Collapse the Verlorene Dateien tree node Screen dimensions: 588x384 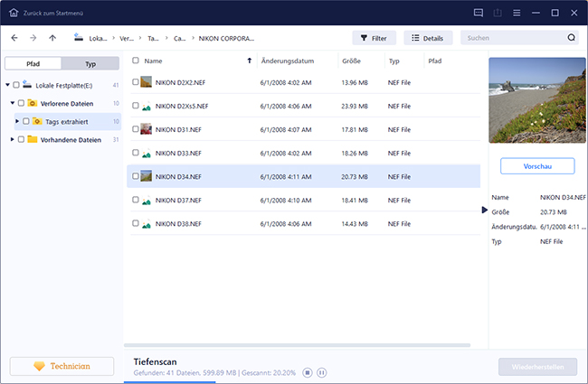coord(13,103)
